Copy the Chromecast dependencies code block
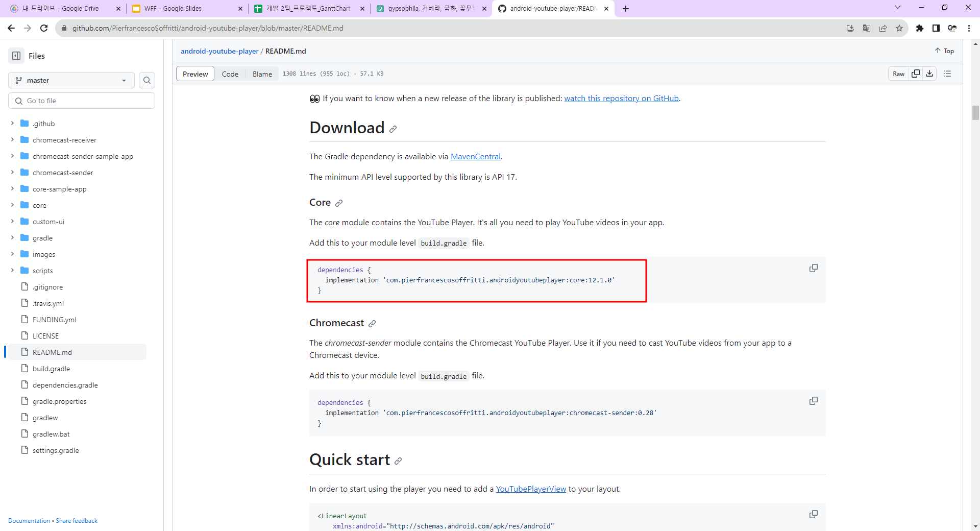 tap(814, 401)
